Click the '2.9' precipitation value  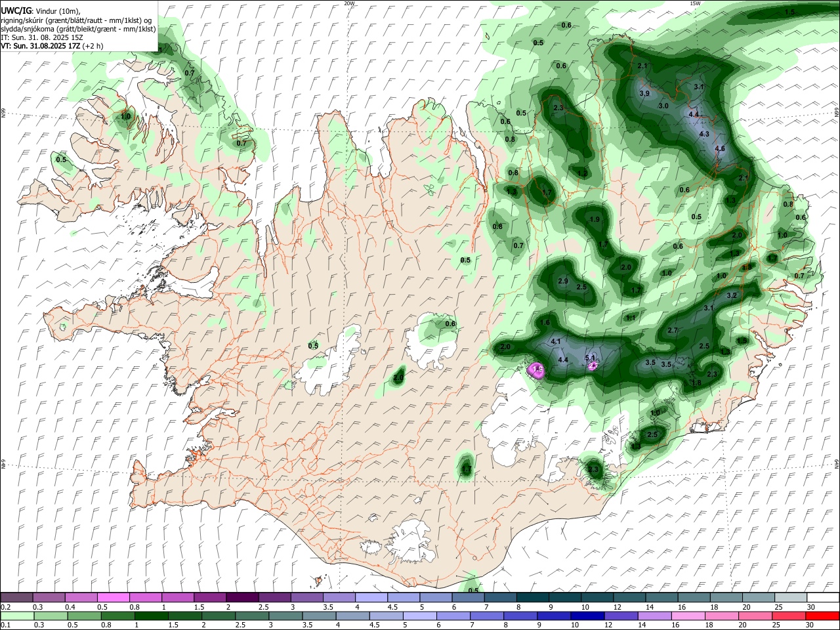point(562,281)
